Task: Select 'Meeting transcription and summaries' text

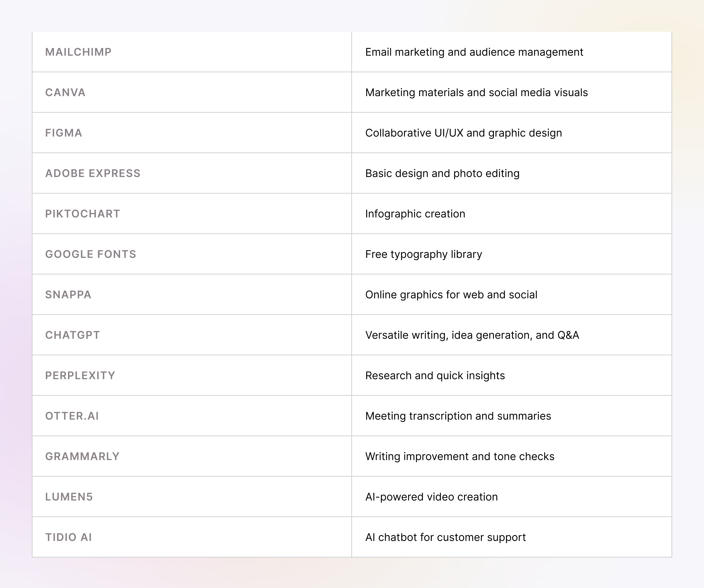Action: click(458, 416)
